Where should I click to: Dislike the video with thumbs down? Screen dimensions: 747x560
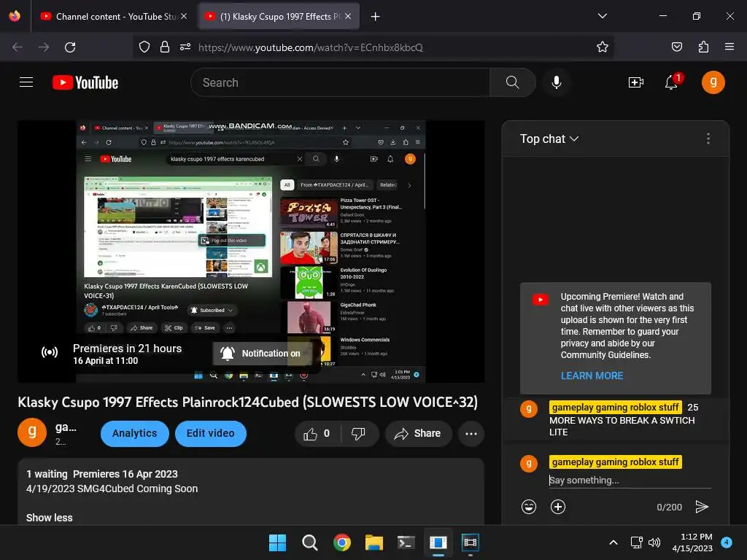click(358, 433)
